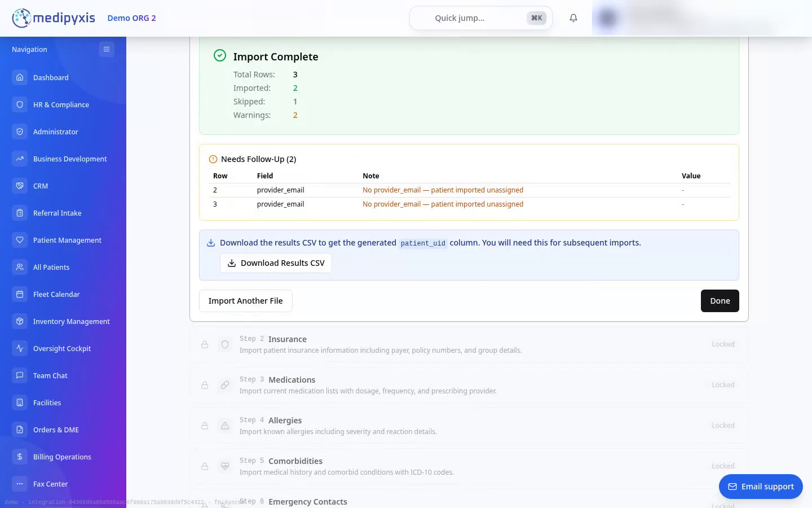
Task: Click the Import Complete heading
Action: coord(276,56)
